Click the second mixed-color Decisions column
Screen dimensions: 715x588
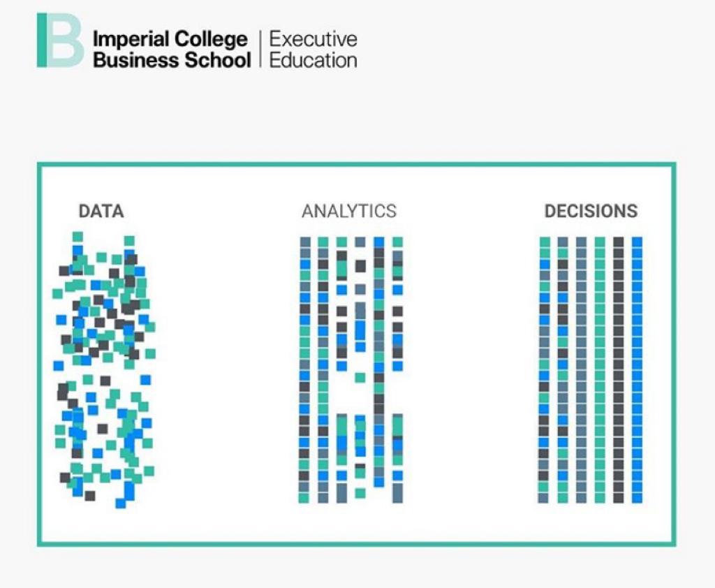click(563, 370)
